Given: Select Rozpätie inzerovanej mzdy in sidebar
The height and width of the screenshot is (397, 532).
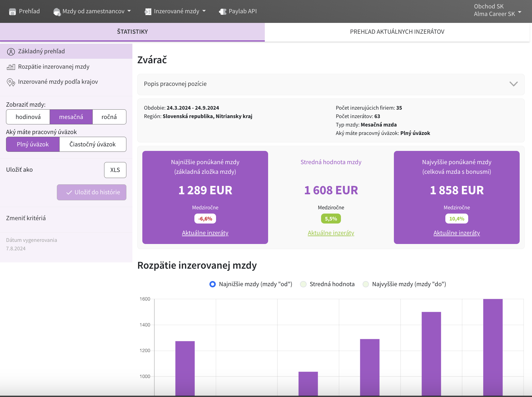Looking at the screenshot, I should (66, 67).
